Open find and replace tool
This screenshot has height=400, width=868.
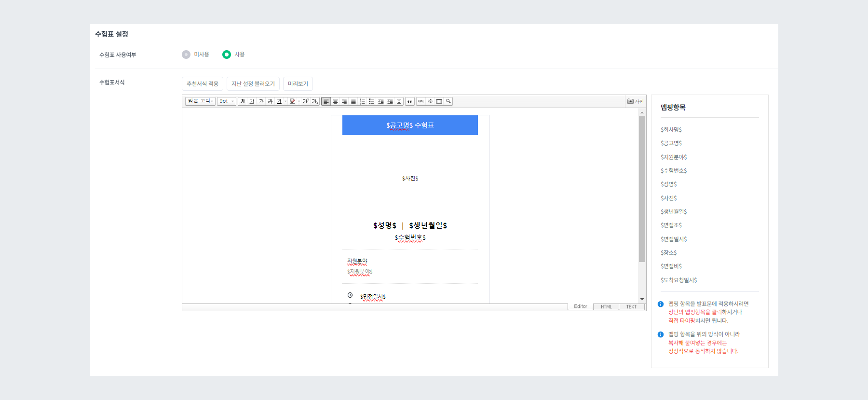(448, 101)
